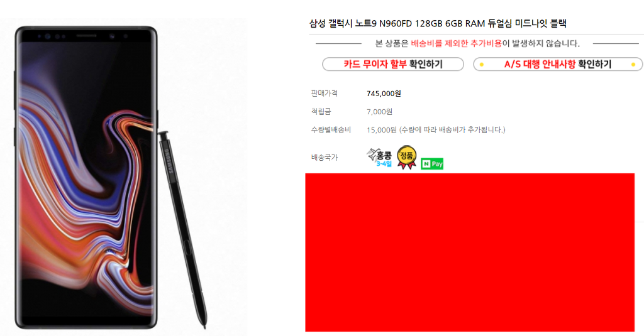Open the Galaxy Note9 phone product image

pos(86,178)
